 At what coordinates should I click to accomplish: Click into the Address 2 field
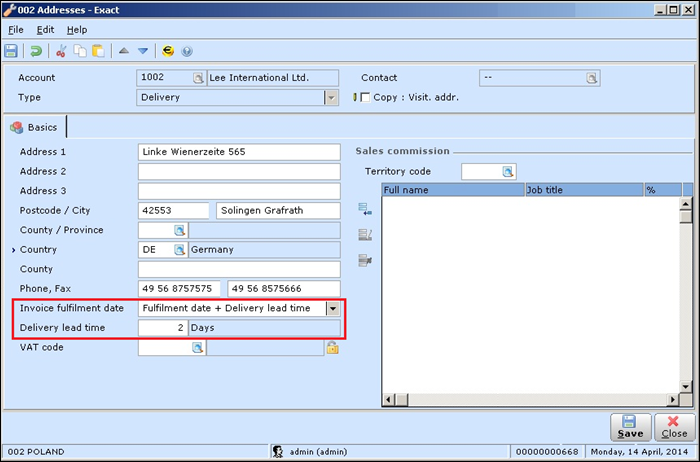click(239, 172)
